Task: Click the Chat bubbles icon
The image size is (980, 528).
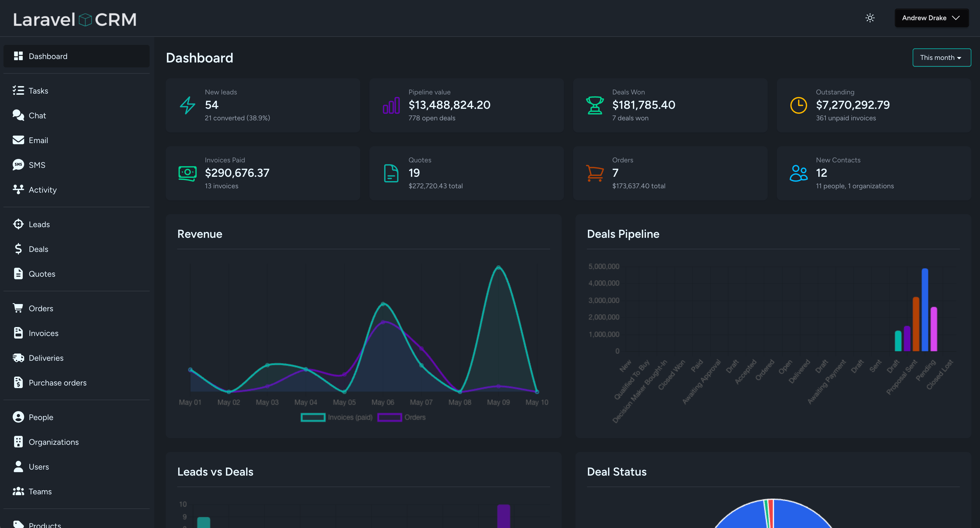Action: pyautogui.click(x=18, y=115)
